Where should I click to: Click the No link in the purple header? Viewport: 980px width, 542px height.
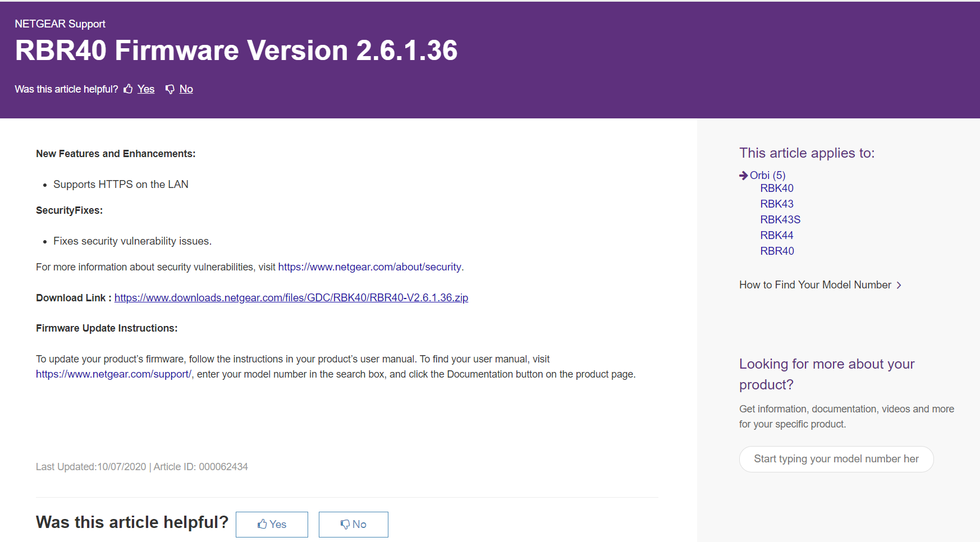click(186, 89)
